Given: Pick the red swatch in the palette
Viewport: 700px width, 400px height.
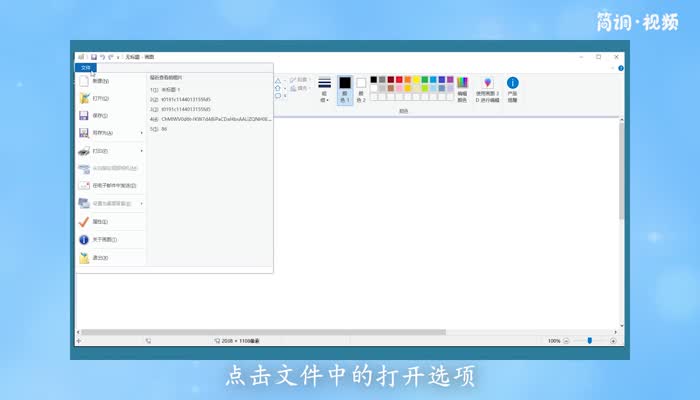Looking at the screenshot, I should coord(399,79).
